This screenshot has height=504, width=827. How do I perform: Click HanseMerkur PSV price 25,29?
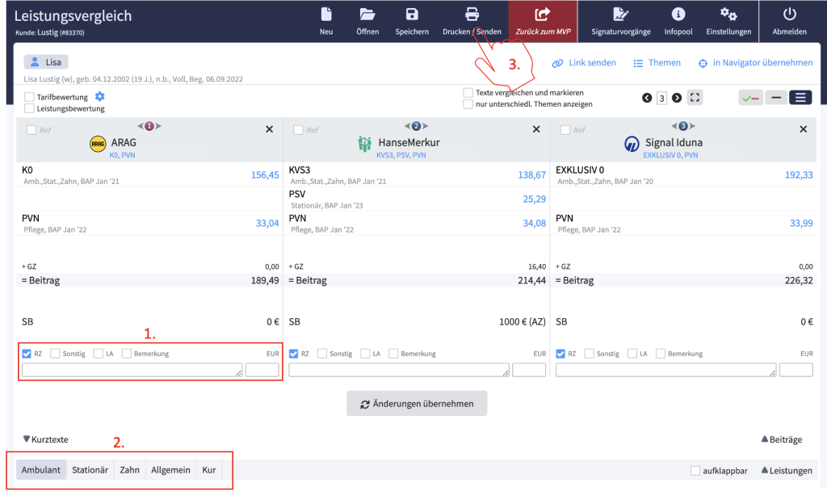[535, 199]
